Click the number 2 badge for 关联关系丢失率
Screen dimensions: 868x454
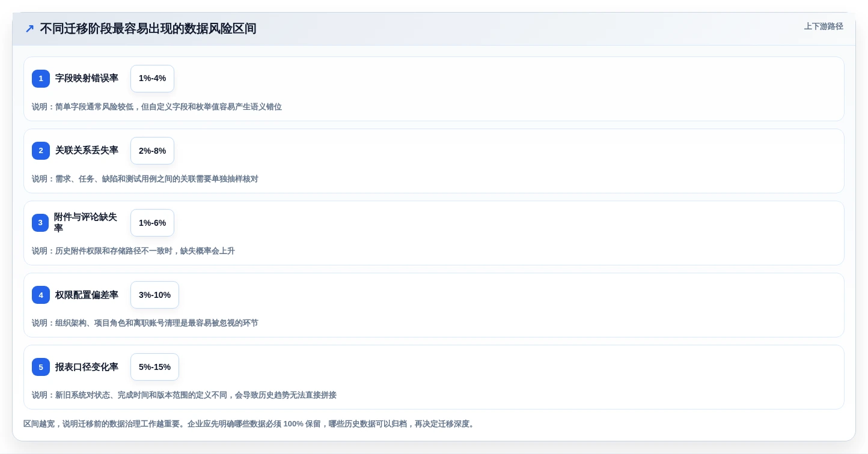pyautogui.click(x=41, y=151)
